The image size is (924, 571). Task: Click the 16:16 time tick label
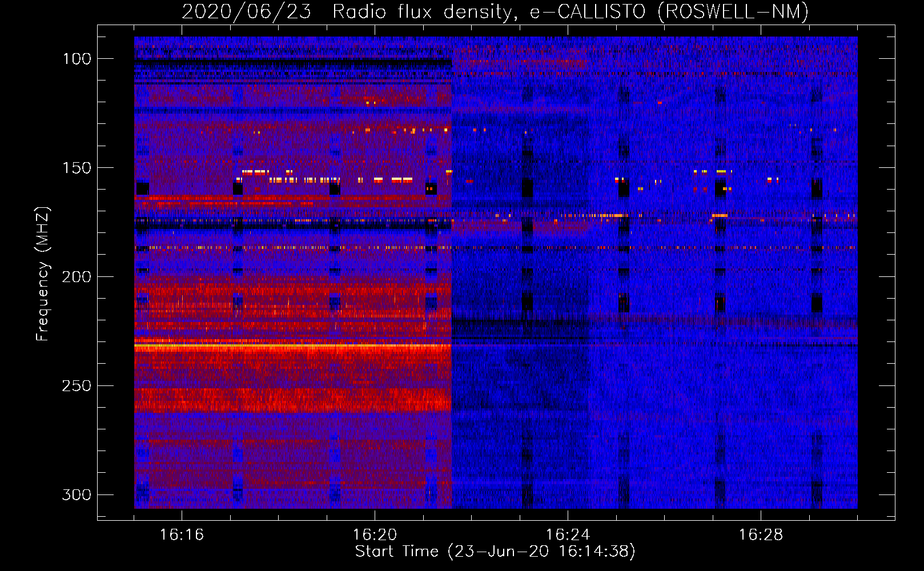(182, 535)
